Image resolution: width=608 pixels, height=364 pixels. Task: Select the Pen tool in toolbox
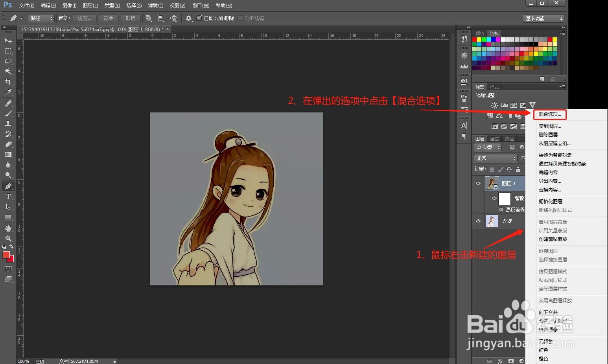[x=8, y=186]
